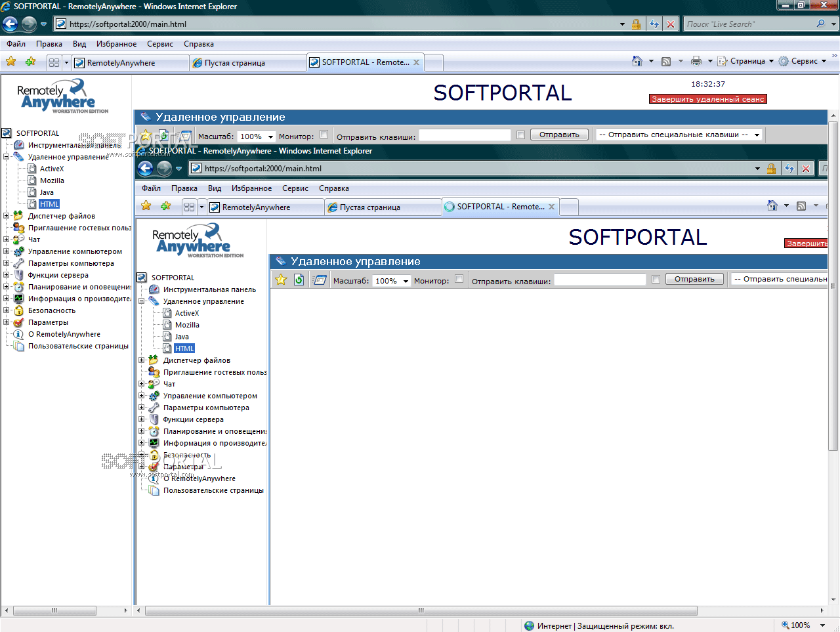
Task: Click the outer browser's Print icon
Action: click(x=696, y=61)
